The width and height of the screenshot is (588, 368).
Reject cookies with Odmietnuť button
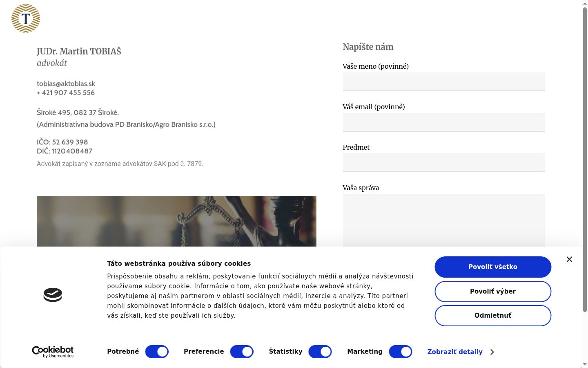(x=493, y=316)
